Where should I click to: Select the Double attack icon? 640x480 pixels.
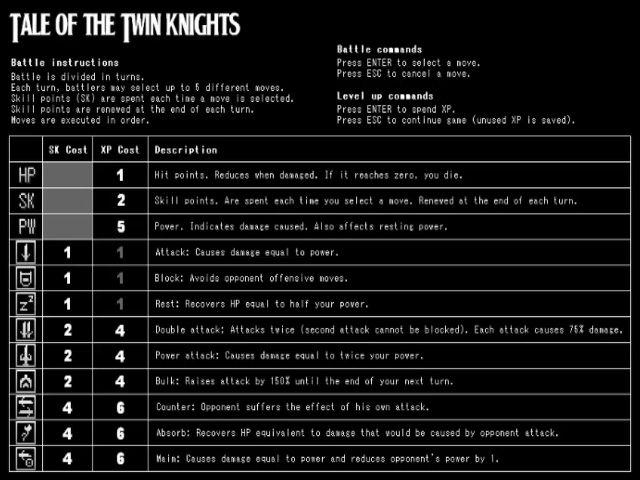[x=27, y=329]
